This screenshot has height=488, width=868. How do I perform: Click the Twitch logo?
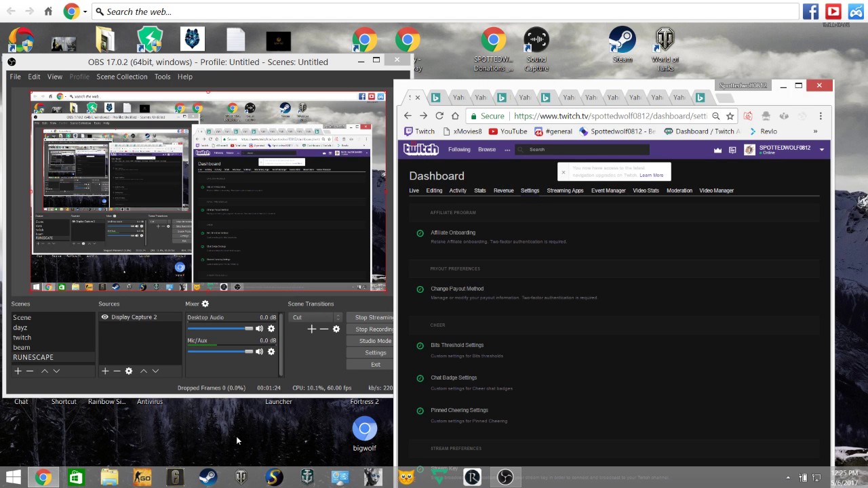click(x=421, y=149)
